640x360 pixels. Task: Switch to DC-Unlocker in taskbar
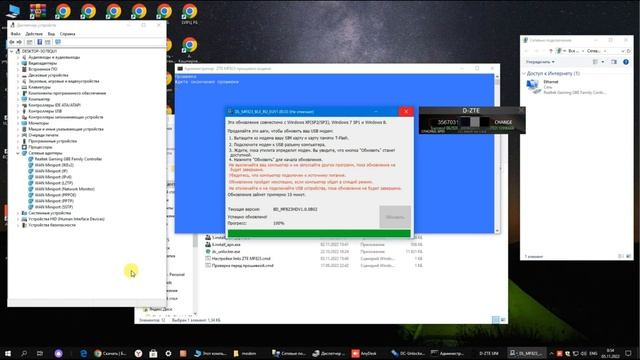pyautogui.click(x=408, y=353)
